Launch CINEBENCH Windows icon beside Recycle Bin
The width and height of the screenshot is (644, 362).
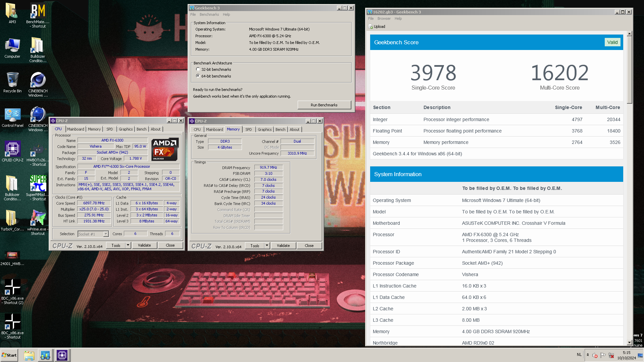pyautogui.click(x=38, y=85)
